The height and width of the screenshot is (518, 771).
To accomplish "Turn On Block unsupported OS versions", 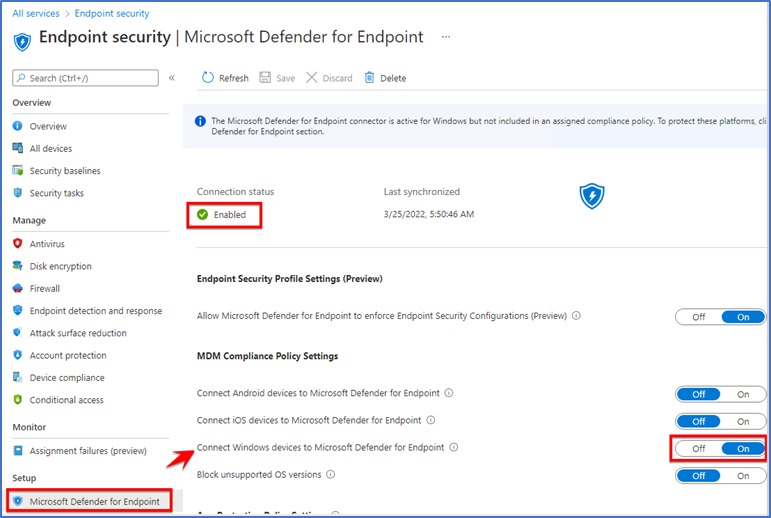I will [x=743, y=476].
